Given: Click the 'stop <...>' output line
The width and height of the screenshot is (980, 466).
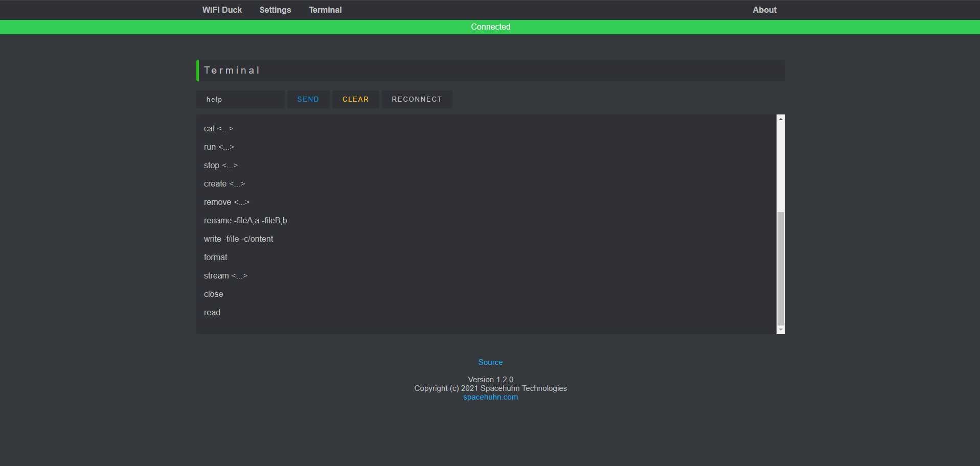Looking at the screenshot, I should click(x=221, y=166).
